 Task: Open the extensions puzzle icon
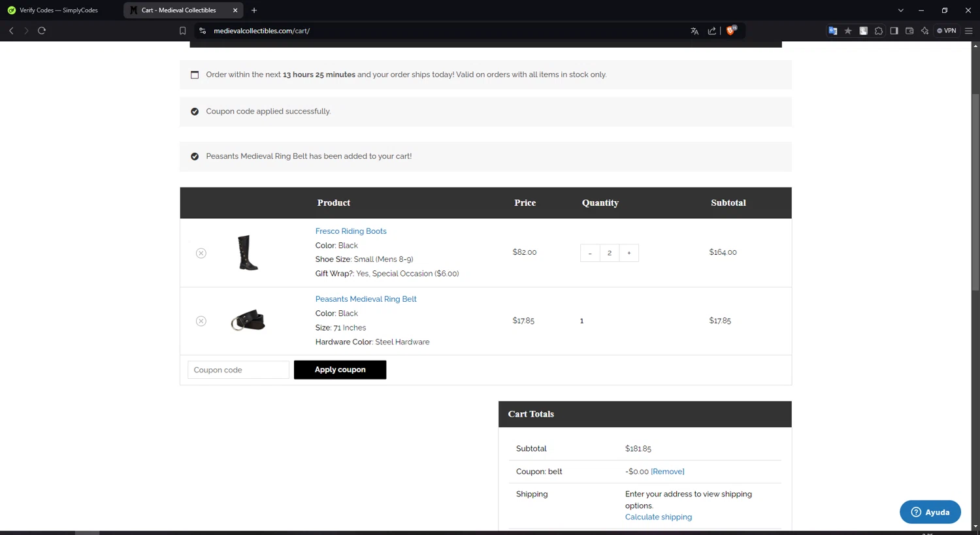(879, 31)
